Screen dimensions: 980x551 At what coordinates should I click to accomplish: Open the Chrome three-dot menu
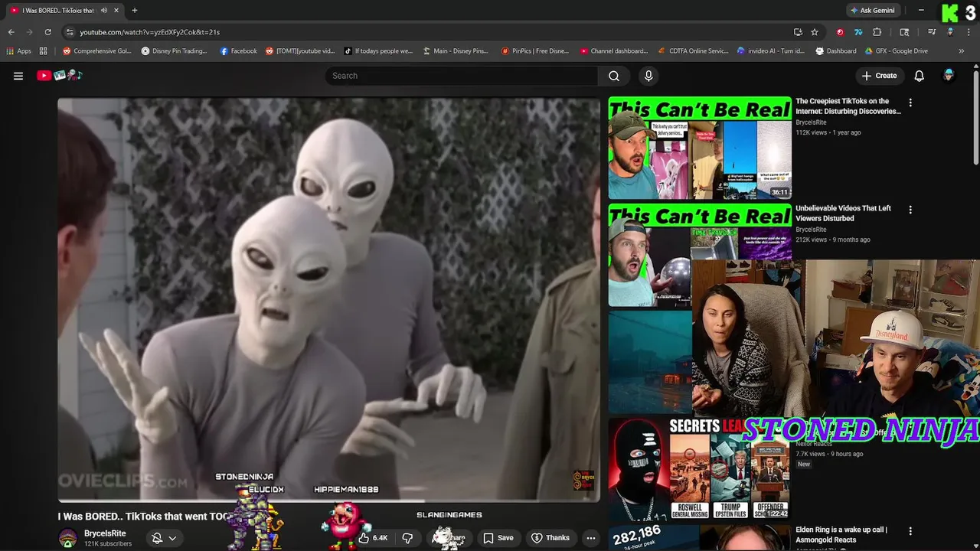point(969,32)
